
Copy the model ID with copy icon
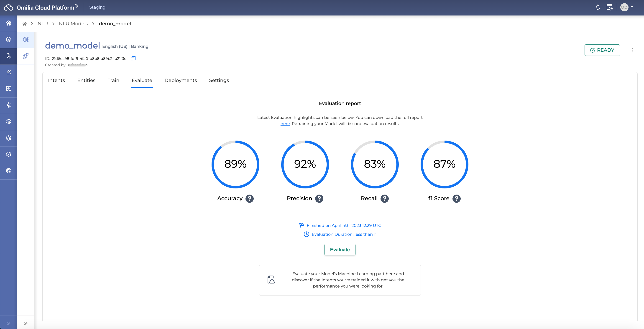(133, 59)
